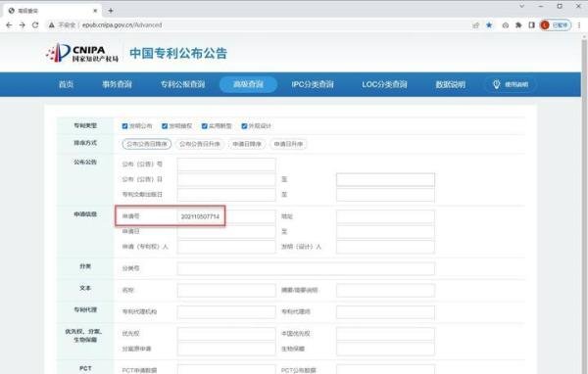
Task: Open the Chrome profile button
Action: click(556, 25)
